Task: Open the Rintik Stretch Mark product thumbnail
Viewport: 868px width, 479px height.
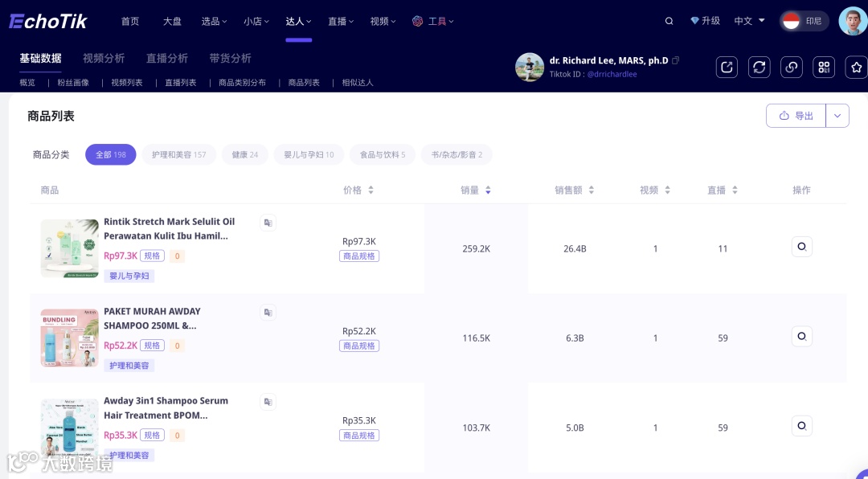Action: pyautogui.click(x=70, y=248)
